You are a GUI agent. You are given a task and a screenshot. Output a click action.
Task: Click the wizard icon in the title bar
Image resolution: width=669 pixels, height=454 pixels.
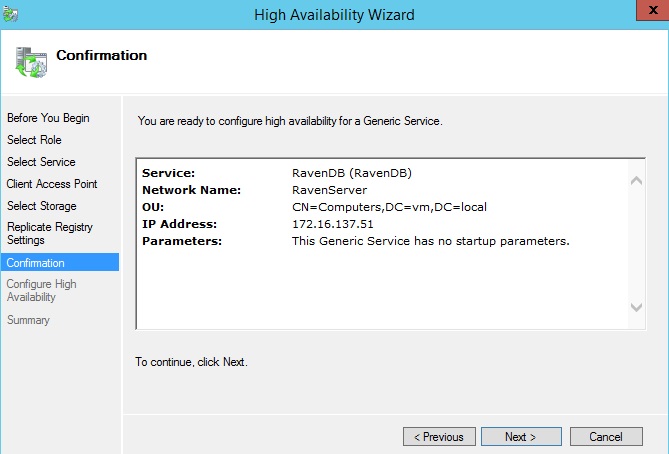tap(10, 14)
